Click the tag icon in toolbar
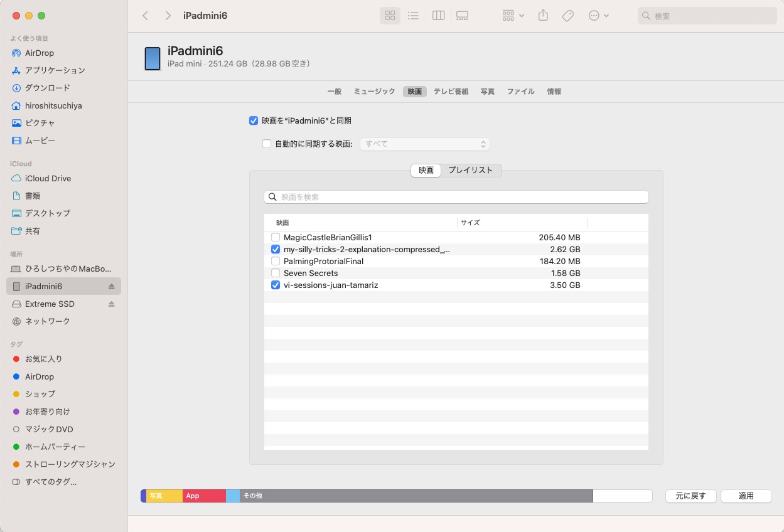 coord(567,16)
